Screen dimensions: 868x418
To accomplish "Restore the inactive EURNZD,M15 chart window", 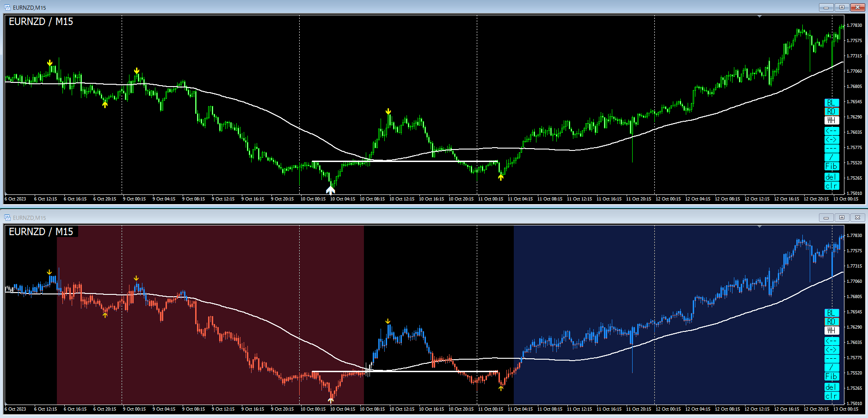I will pyautogui.click(x=842, y=218).
